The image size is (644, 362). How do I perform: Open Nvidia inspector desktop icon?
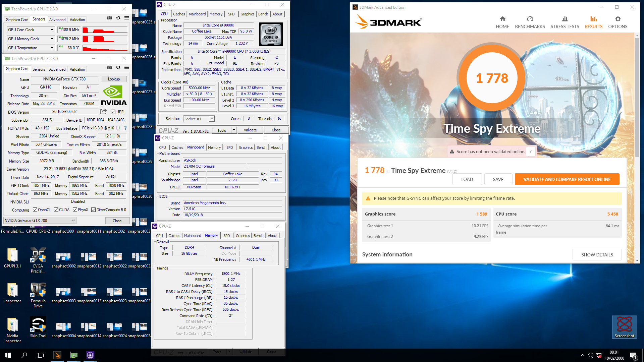click(x=12, y=330)
